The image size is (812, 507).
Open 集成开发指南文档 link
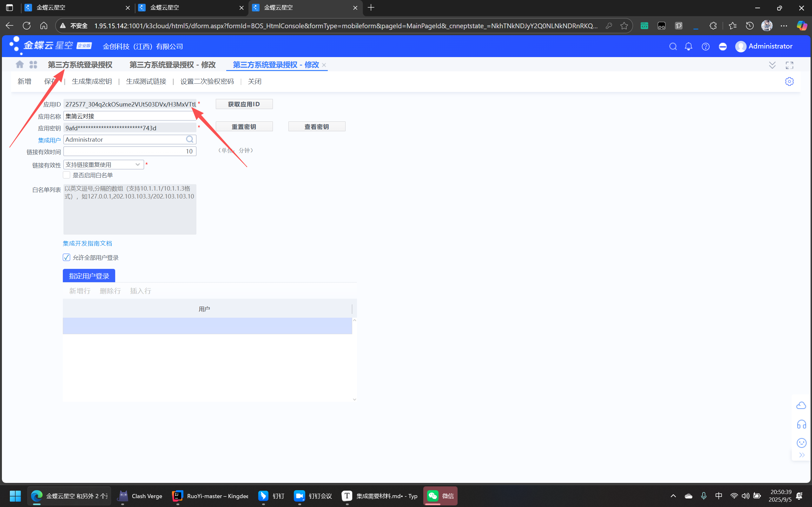click(x=87, y=244)
